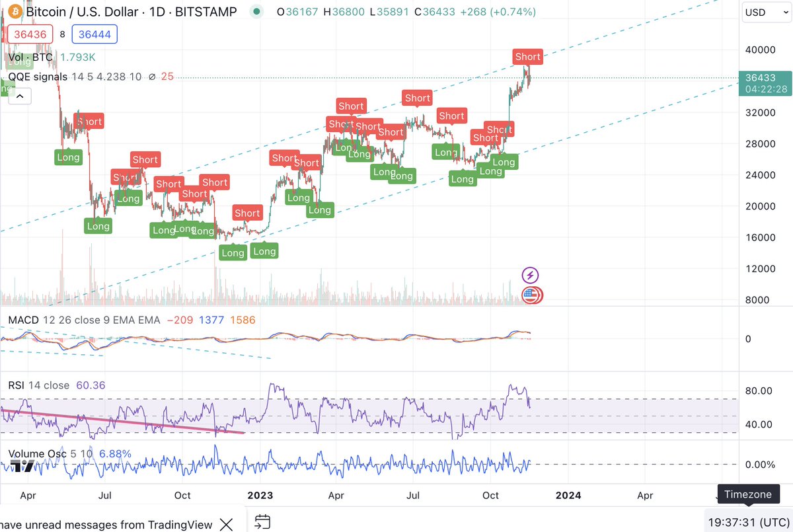Click the red 25 QQE signals value
793x532 pixels.
167,77
